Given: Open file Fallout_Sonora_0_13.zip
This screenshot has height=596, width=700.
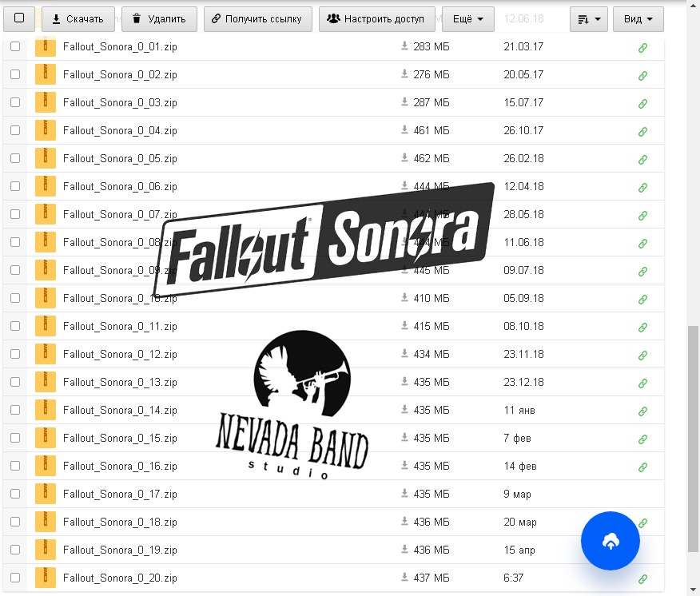Looking at the screenshot, I should [120, 383].
